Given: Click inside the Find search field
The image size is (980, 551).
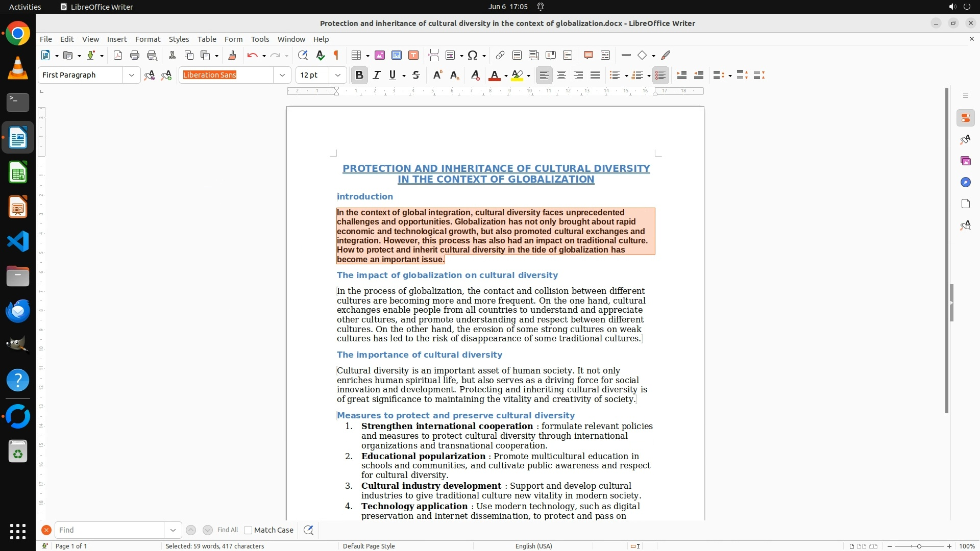Looking at the screenshot, I should 110,530.
